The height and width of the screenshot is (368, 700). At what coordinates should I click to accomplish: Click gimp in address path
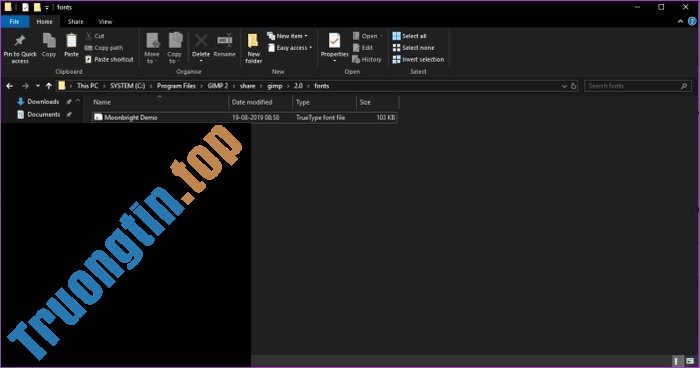coord(275,86)
